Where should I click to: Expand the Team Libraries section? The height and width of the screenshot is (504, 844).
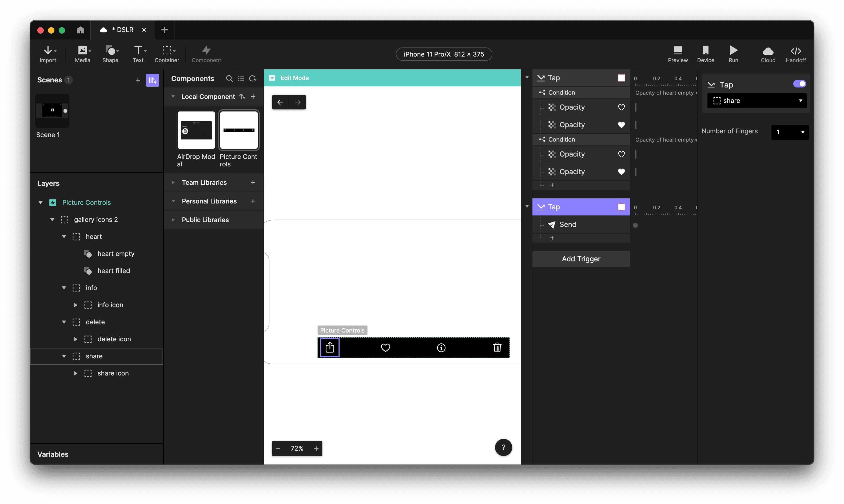coord(174,182)
